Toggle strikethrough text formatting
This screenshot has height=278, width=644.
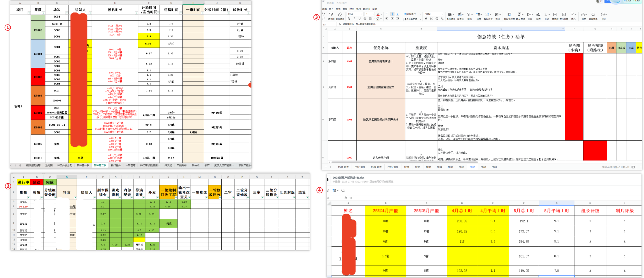tap(365, 19)
